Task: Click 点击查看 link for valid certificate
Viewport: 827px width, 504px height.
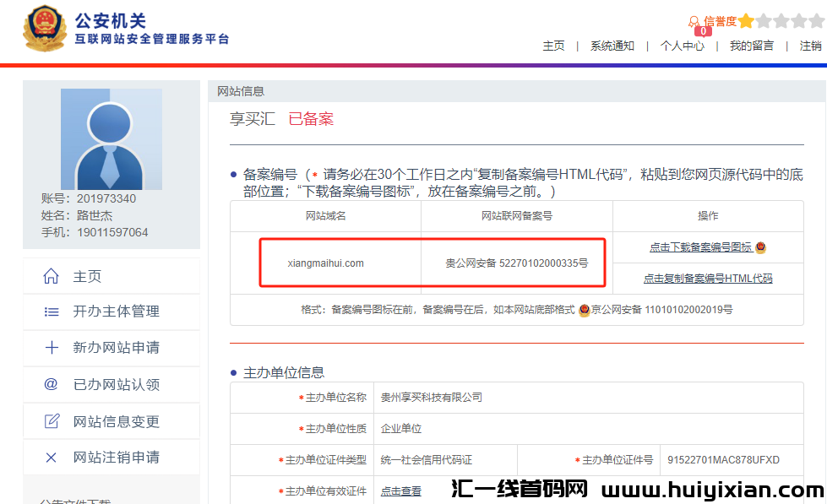Action: click(x=400, y=491)
